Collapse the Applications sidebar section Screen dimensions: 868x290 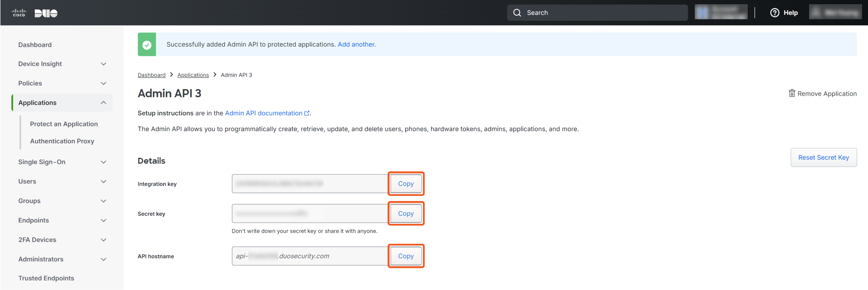pyautogui.click(x=103, y=103)
